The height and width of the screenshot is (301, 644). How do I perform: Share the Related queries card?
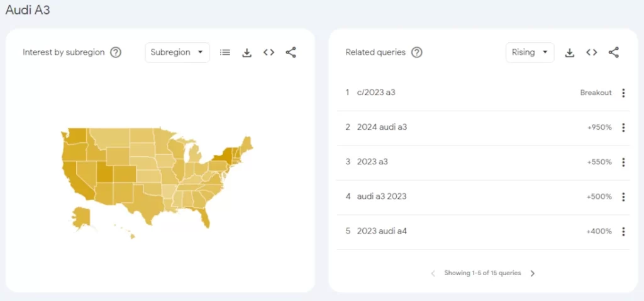click(614, 52)
